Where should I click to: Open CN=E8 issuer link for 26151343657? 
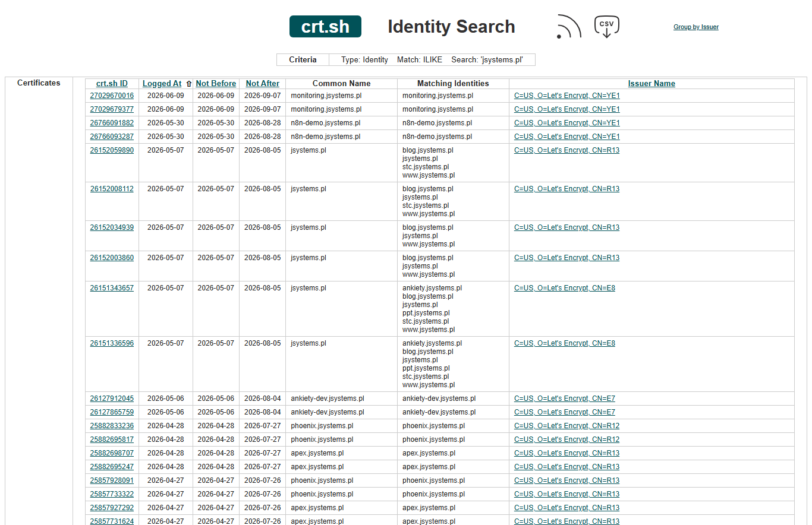click(565, 288)
